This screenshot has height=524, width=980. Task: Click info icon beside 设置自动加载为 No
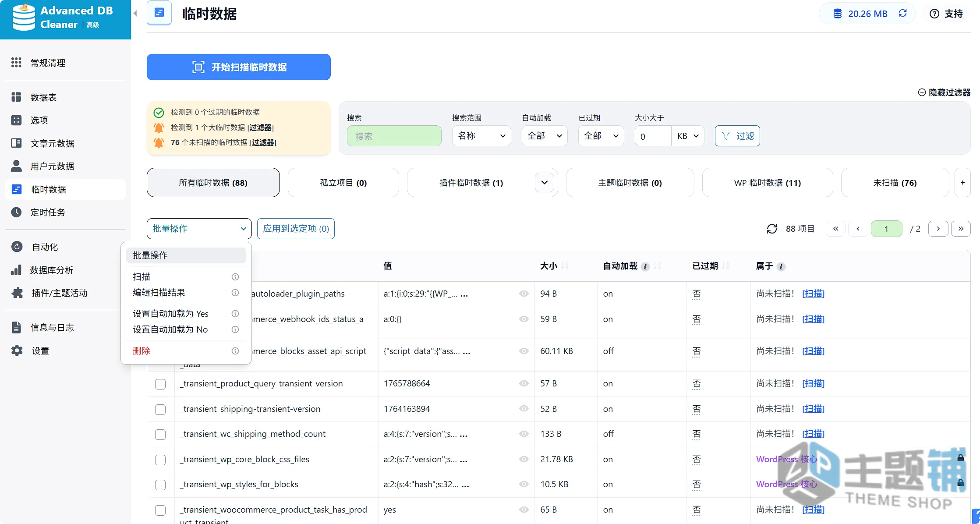pyautogui.click(x=235, y=329)
